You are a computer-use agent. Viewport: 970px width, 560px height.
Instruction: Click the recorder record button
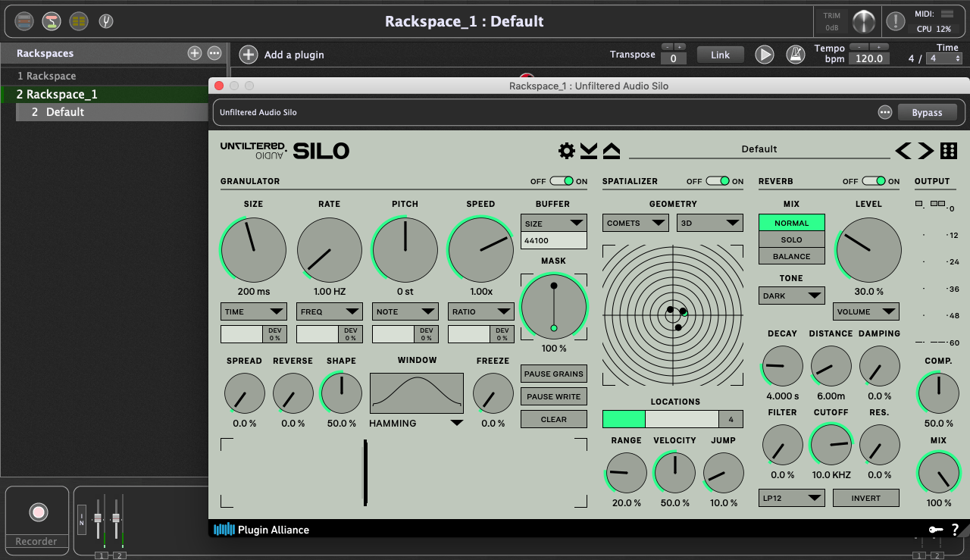pyautogui.click(x=38, y=512)
